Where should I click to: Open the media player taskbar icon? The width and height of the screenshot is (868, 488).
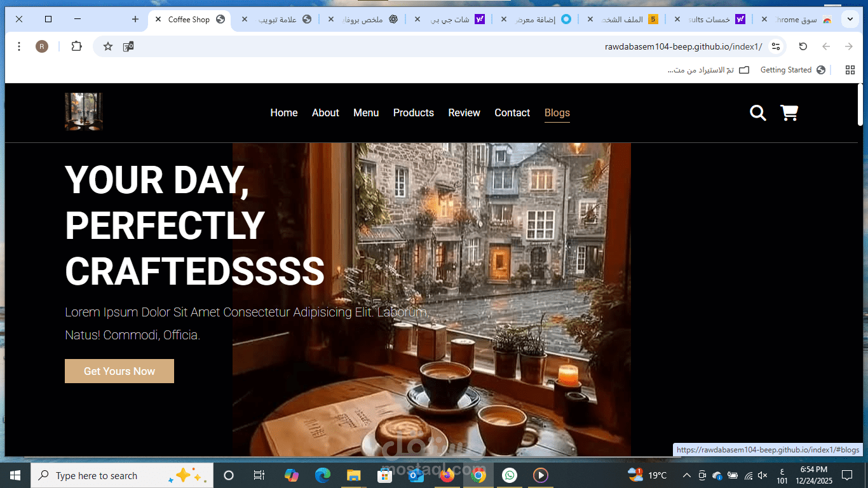(x=541, y=475)
